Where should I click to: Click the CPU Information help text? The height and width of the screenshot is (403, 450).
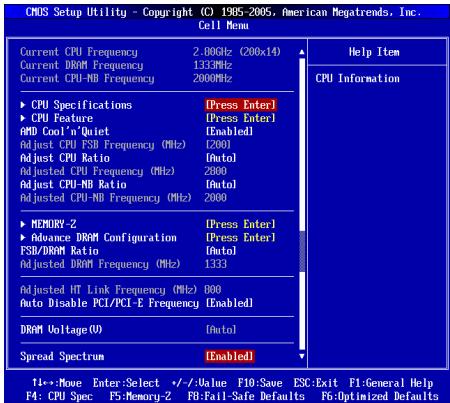point(357,79)
